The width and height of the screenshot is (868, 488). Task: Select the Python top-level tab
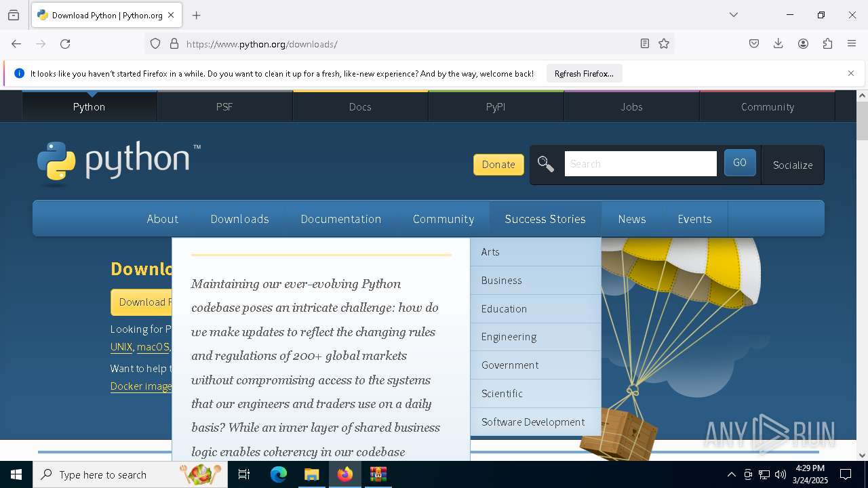tap(90, 106)
